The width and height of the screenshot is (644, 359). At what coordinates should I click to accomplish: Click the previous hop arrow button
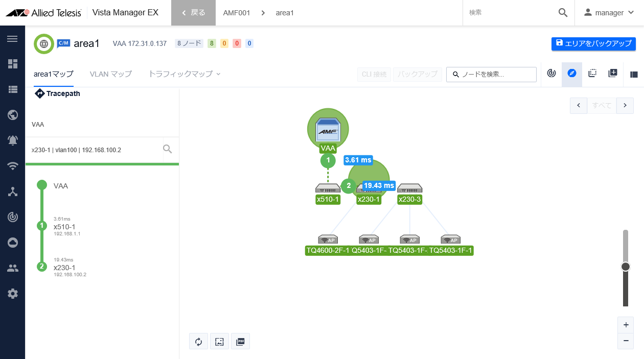point(578,105)
